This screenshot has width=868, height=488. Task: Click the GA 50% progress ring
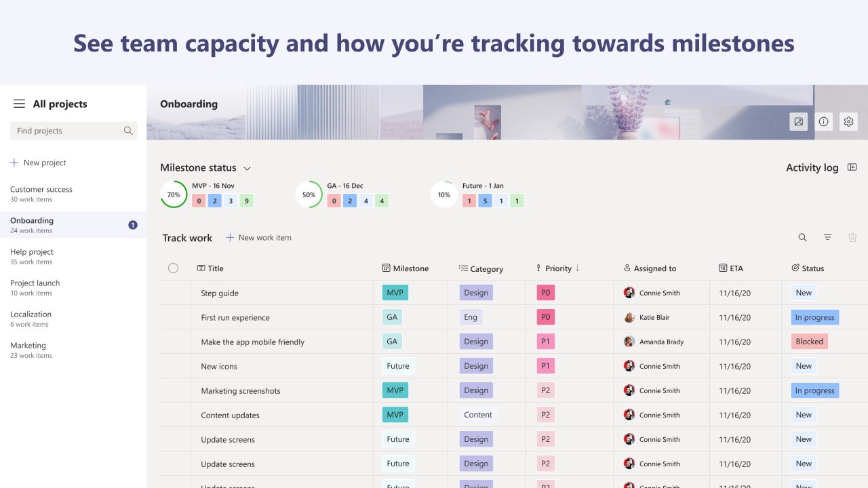[x=309, y=195]
